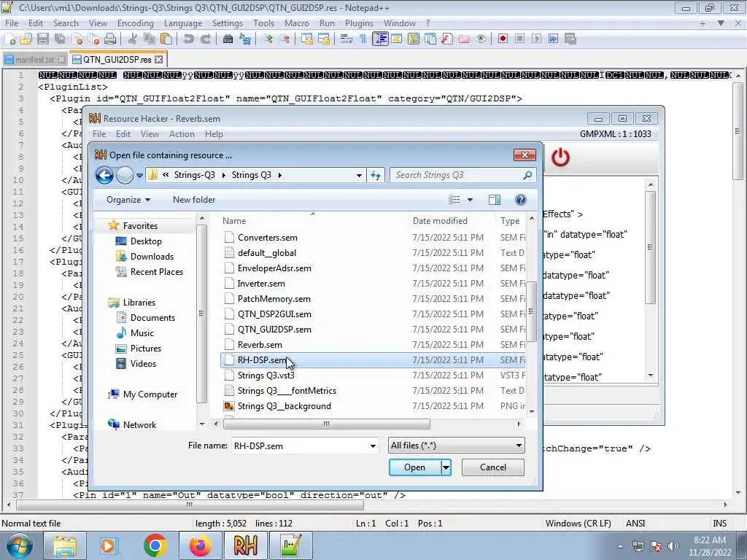This screenshot has width=747, height=560.
Task: Click Zoom Out icon in Notepad++ toolbar
Action: pyautogui.click(x=285, y=39)
